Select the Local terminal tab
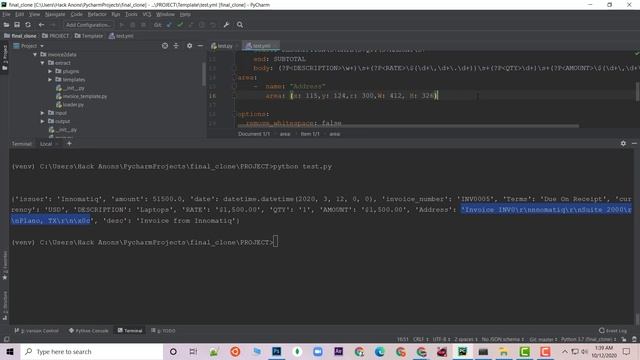 coord(46,144)
